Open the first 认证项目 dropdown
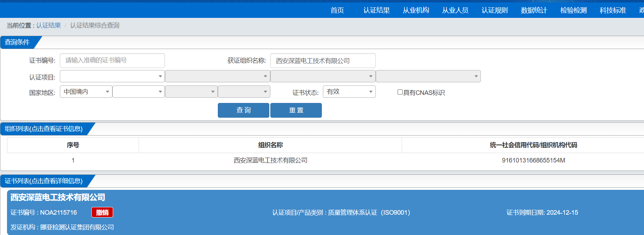Viewport: 644px width, 235px height. 112,76
